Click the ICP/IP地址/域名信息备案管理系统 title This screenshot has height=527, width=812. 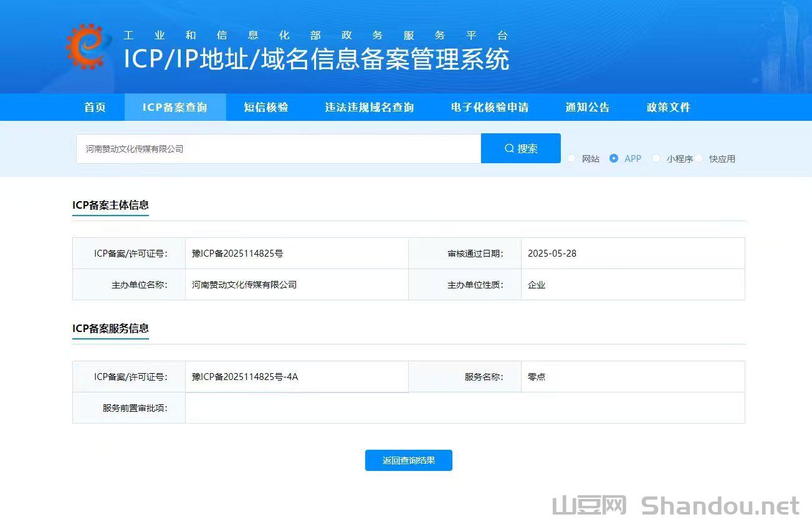pyautogui.click(x=316, y=59)
